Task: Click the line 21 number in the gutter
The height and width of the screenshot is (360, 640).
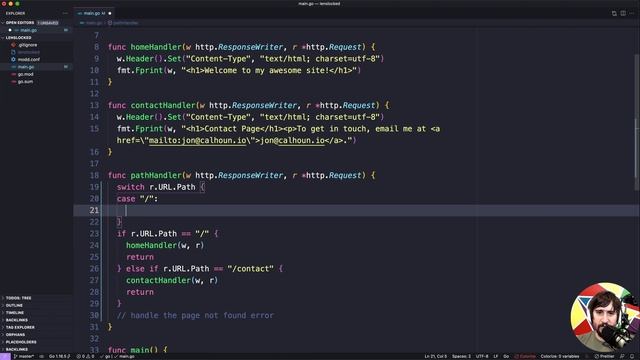Action: pyautogui.click(x=94, y=211)
